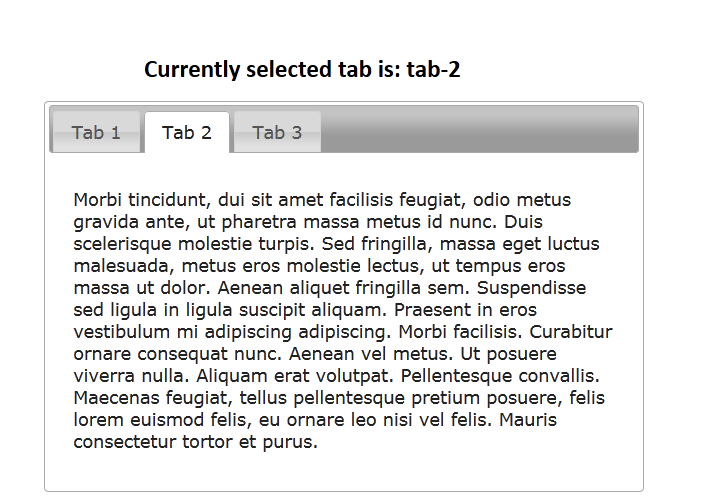This screenshot has width=701, height=502.
Task: Click the word "Curabitur" in the paragraph
Action: click(x=570, y=332)
